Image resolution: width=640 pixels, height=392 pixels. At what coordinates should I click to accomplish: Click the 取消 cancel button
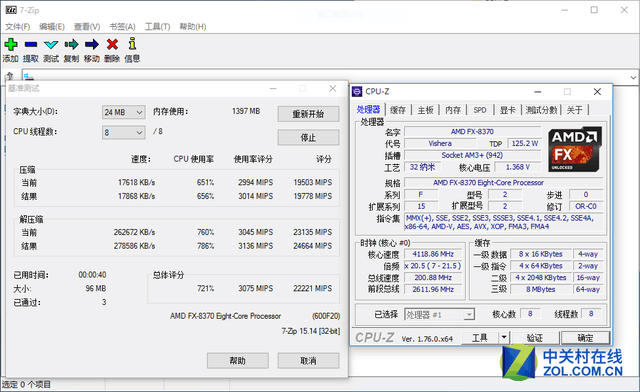(x=308, y=361)
